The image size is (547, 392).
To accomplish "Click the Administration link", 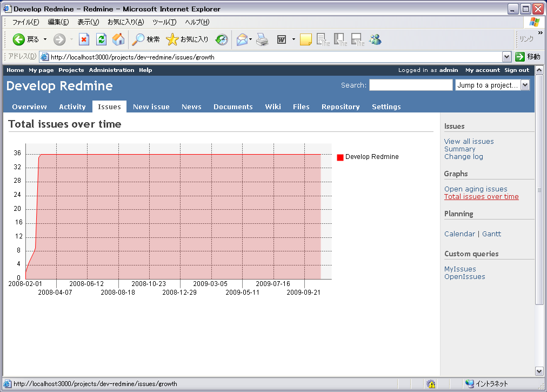I will point(111,70).
